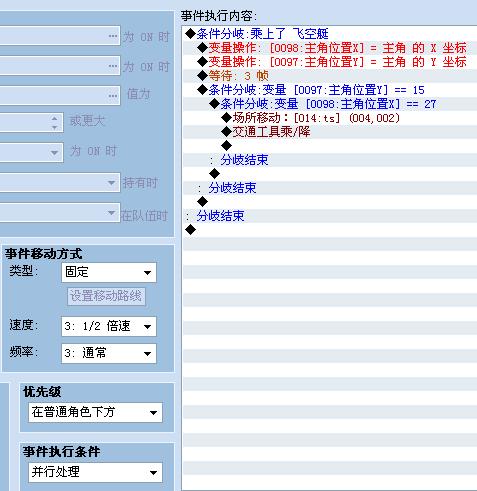Screen dimensions: 477x491
Task: Click the ellipsis button on the second 为 ON 时 switch field
Action: point(113,66)
